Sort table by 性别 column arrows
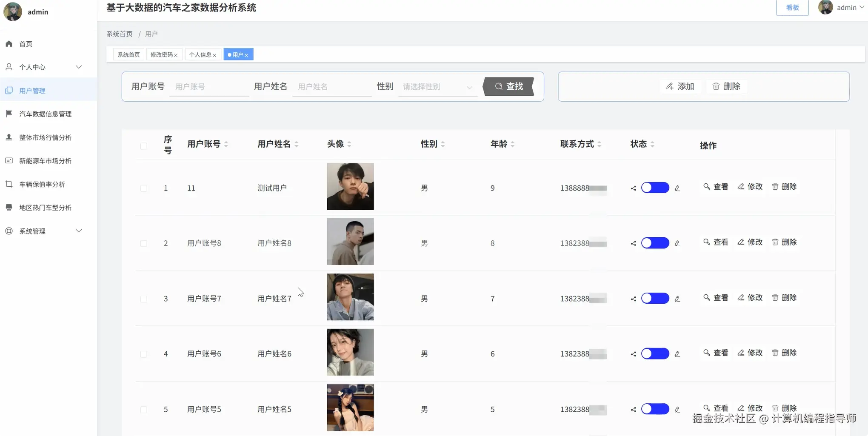The width and height of the screenshot is (868, 436). pyautogui.click(x=443, y=144)
